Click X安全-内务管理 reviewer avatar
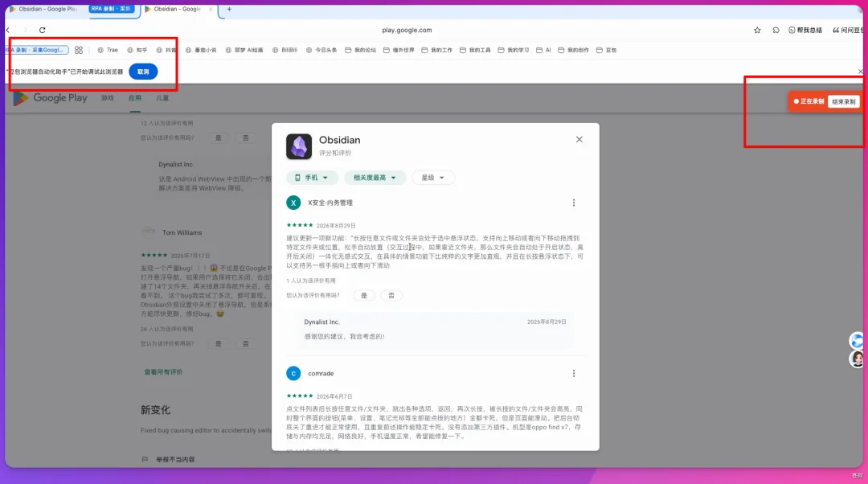This screenshot has width=868, height=484. tap(293, 203)
